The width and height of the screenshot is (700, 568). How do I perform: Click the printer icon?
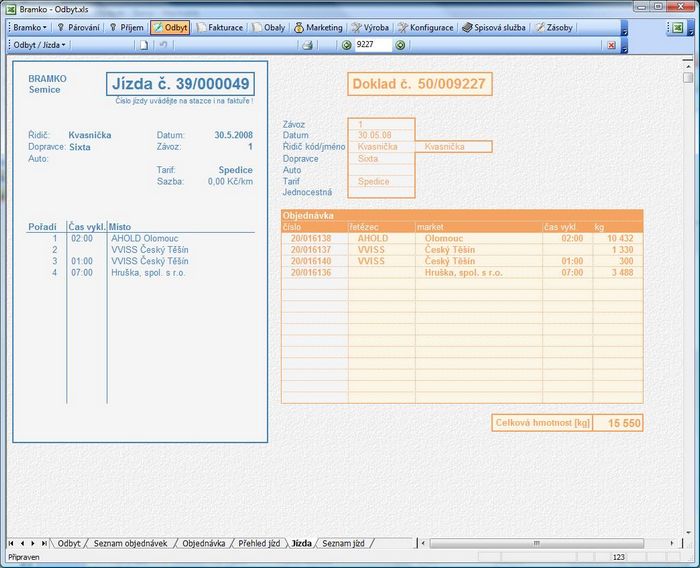tap(307, 45)
